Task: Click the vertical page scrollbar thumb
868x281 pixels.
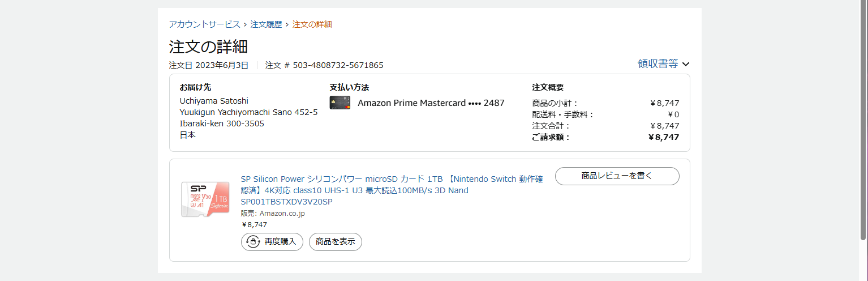Action: click(863, 119)
